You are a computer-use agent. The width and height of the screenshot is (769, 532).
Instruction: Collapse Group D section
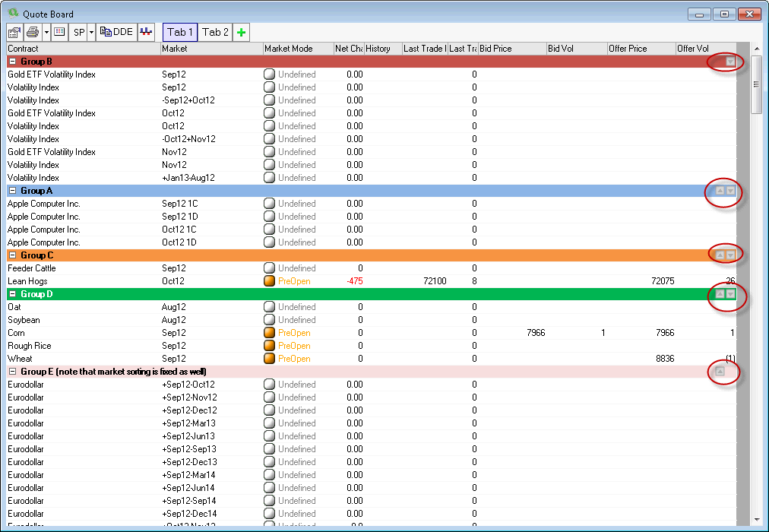tap(12, 294)
